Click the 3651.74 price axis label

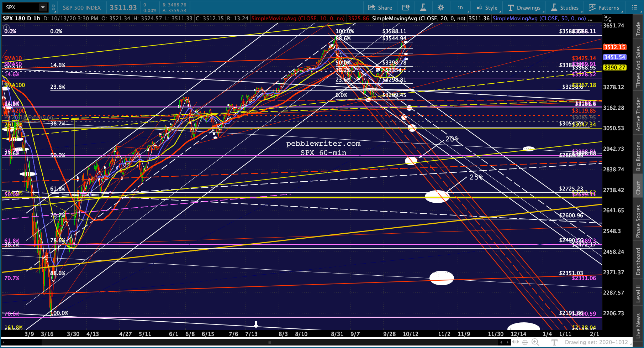[x=613, y=26]
